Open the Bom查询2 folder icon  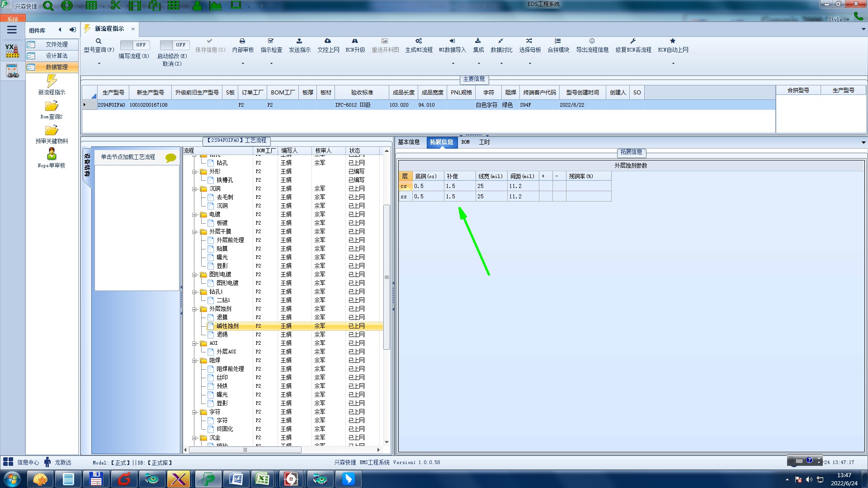(52, 106)
